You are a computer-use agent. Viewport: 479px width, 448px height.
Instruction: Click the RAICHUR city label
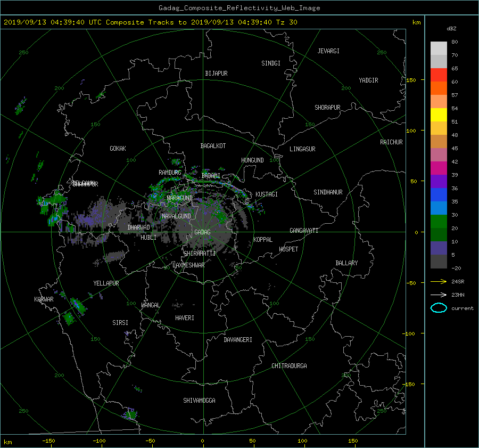pyautogui.click(x=391, y=142)
